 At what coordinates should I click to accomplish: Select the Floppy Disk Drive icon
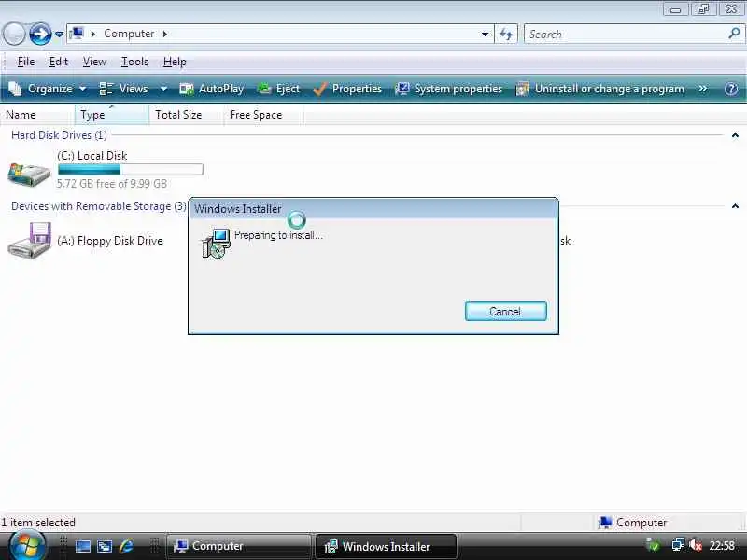tap(30, 241)
